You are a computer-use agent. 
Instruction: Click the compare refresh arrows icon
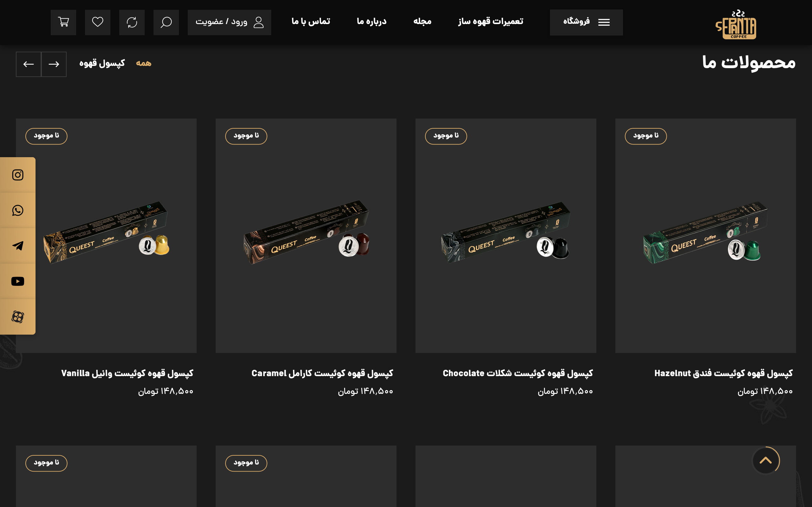click(x=132, y=22)
